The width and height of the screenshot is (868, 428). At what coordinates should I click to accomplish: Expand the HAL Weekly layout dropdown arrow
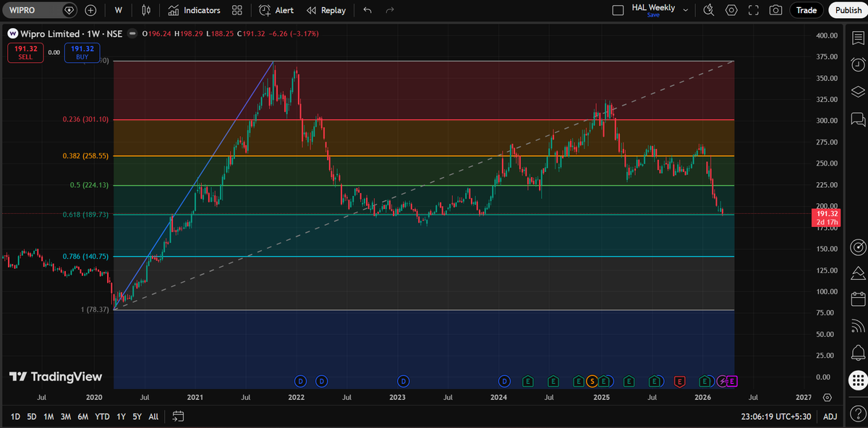tap(686, 10)
